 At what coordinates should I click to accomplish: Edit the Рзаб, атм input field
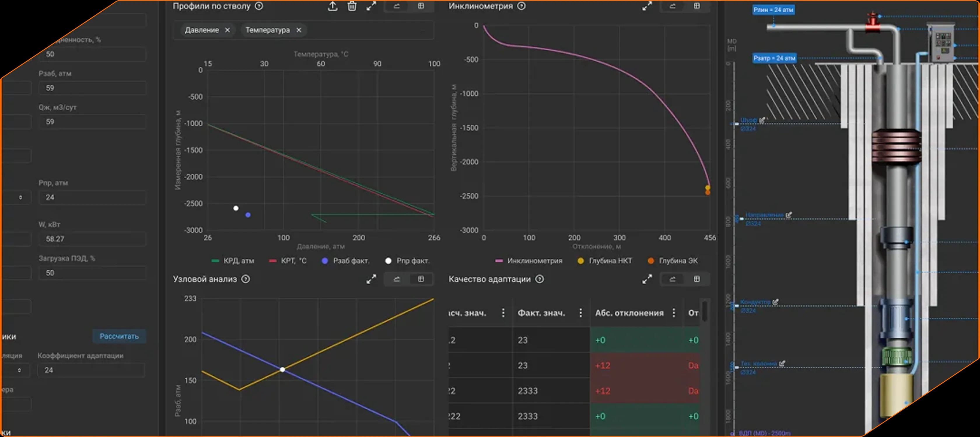point(92,88)
